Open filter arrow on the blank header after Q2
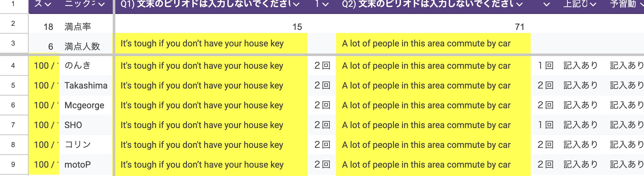This screenshot has height=176, width=644. [x=546, y=4]
